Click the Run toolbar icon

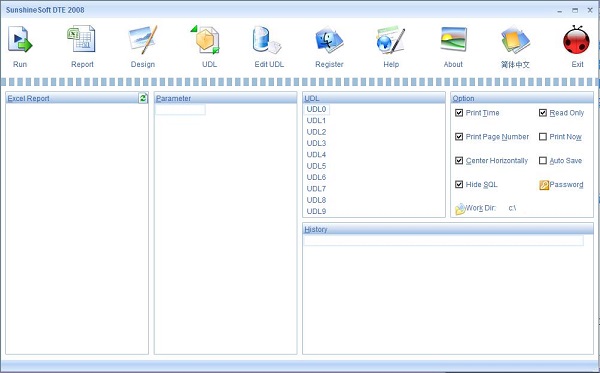(x=20, y=39)
